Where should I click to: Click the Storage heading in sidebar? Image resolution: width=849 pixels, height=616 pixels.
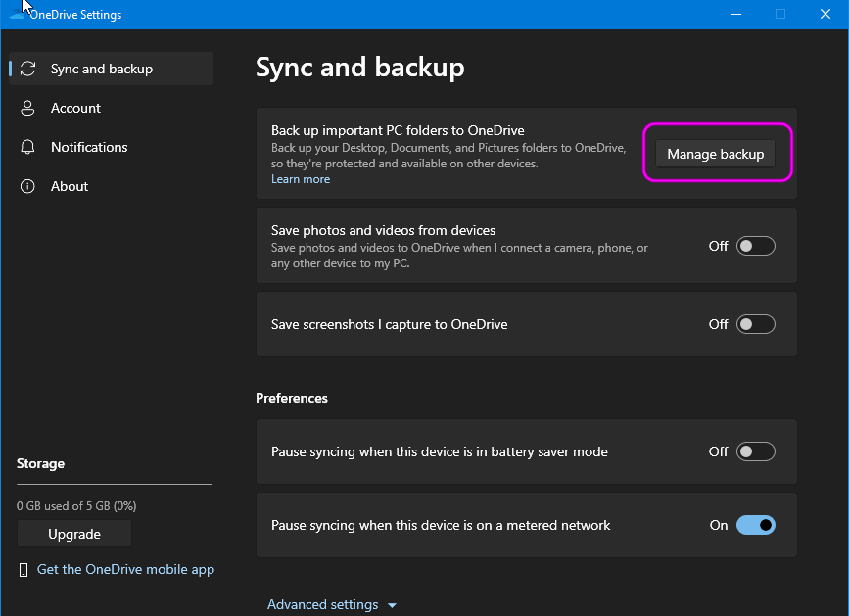[x=40, y=464]
